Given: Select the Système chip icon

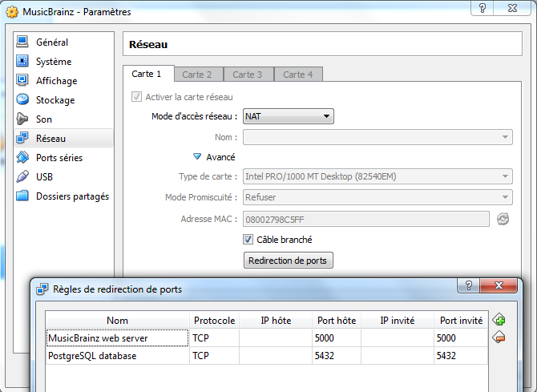Looking at the screenshot, I should (22, 62).
